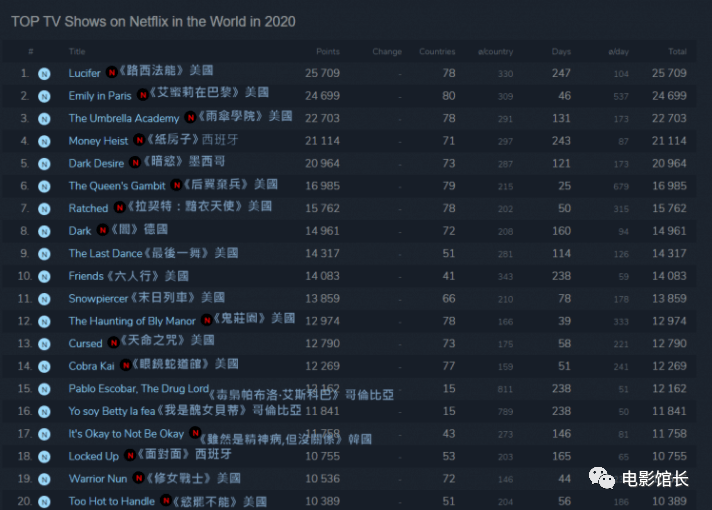The height and width of the screenshot is (510, 712).
Task: Click the Netflix badge icon in The Queen's Gambit row
Action: coord(44,186)
